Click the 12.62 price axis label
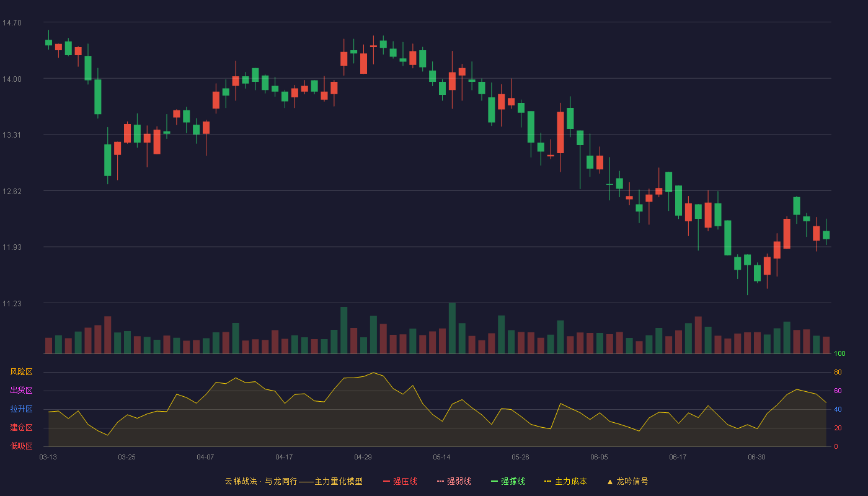The height and width of the screenshot is (496, 868). pyautogui.click(x=12, y=192)
